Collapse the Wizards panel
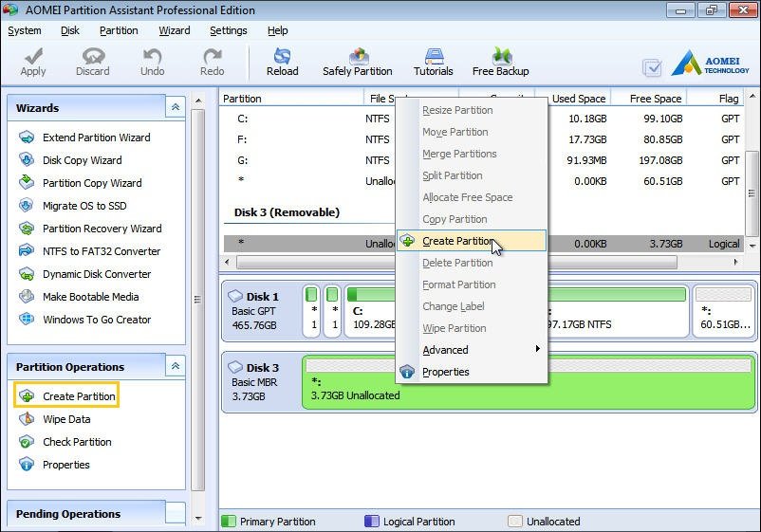This screenshot has height=532, width=761. [x=176, y=107]
